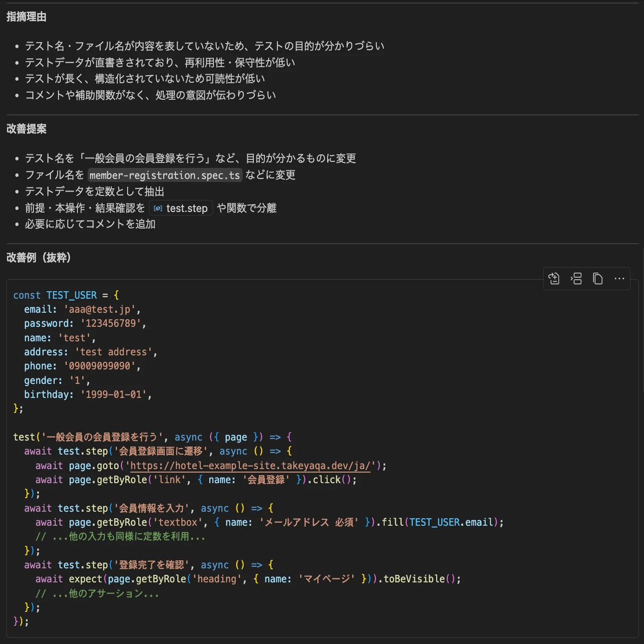Apply the code block in editor
Screen dimensions: 644x644
pos(554,279)
